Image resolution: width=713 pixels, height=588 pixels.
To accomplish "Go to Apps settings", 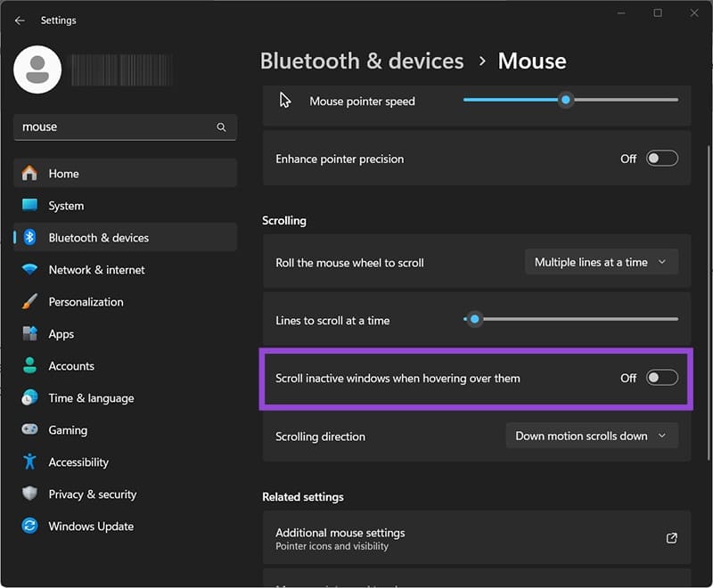I will [x=125, y=333].
